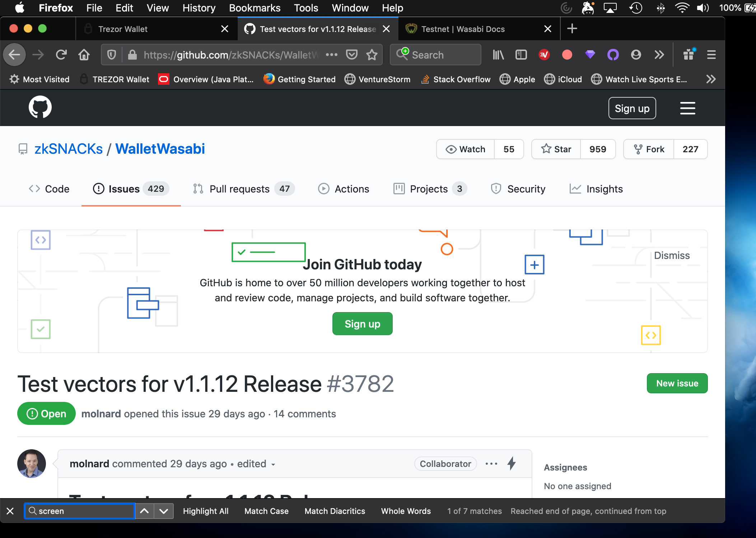Open a new browser tab
This screenshot has height=538, width=756.
point(572,29)
